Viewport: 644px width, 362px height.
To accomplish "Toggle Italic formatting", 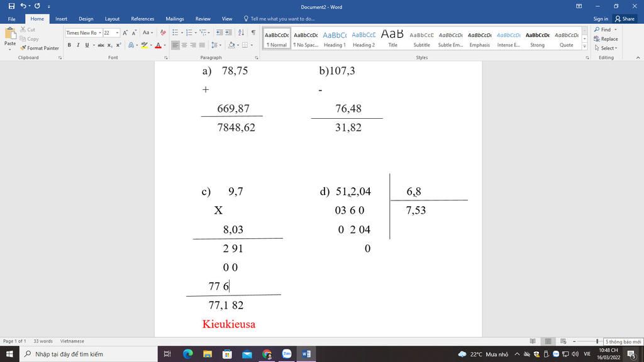I will click(x=78, y=45).
